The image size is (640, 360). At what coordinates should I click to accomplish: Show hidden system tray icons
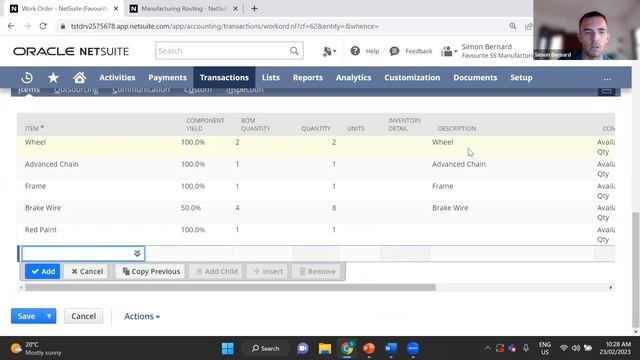click(488, 348)
